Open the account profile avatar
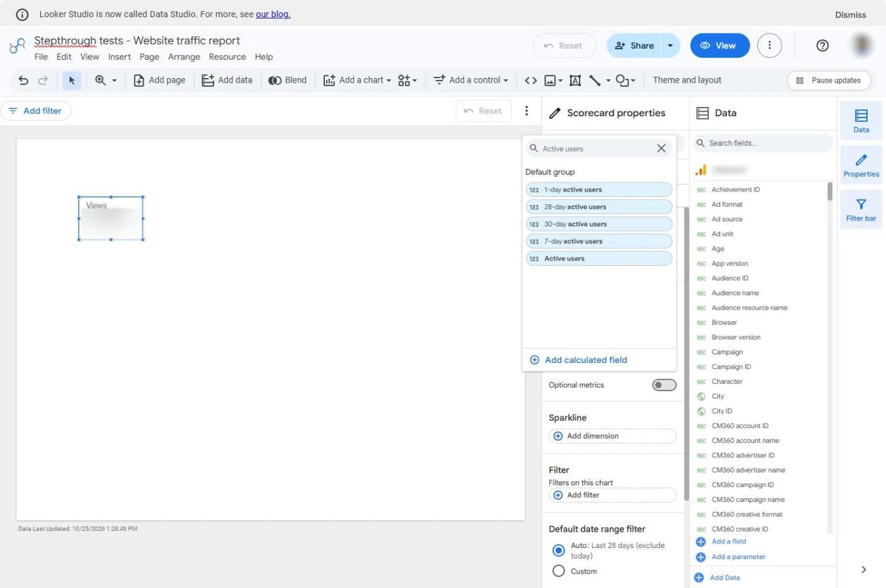 point(862,45)
